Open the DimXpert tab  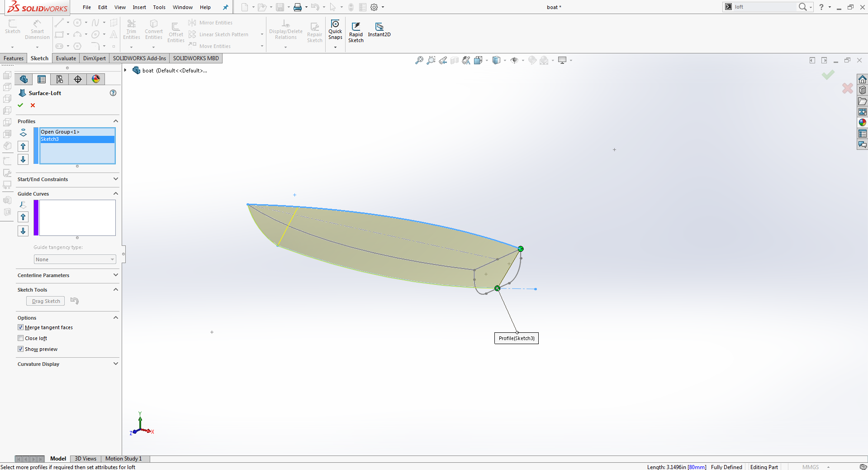tap(95, 58)
